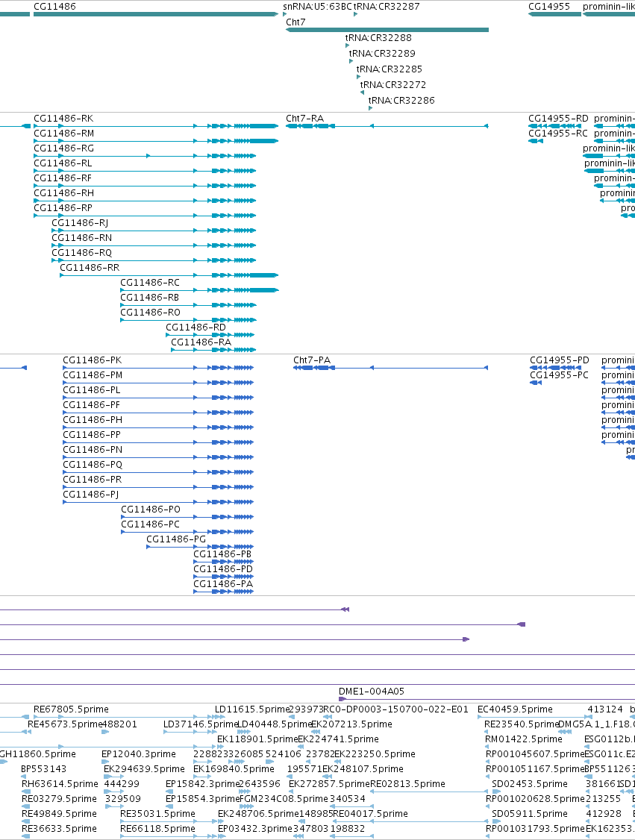Select EST RE45673.5prime

coord(66,725)
